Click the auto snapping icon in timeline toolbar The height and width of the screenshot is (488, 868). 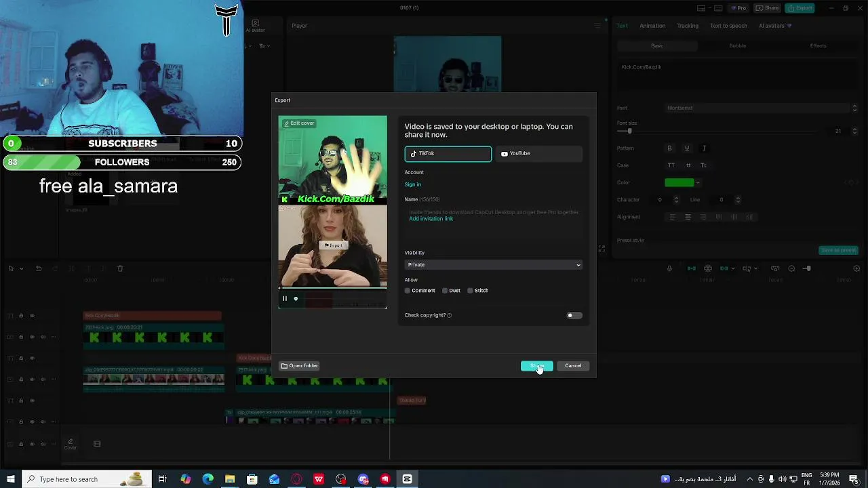point(708,268)
